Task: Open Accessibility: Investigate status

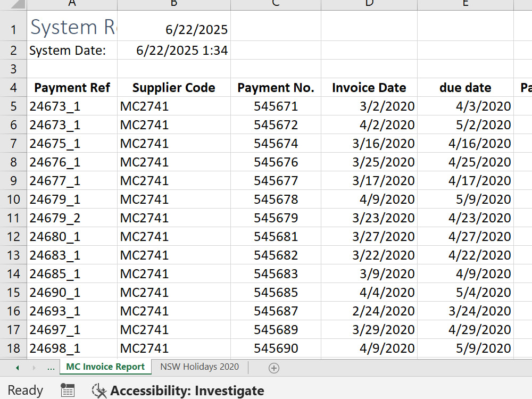Action: 187,390
